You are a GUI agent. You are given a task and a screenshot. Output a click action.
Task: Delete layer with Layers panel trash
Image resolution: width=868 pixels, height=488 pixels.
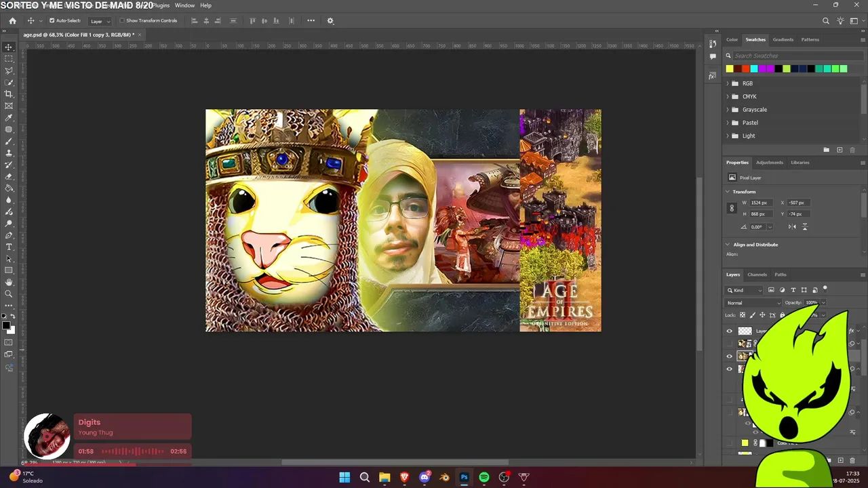tap(852, 460)
